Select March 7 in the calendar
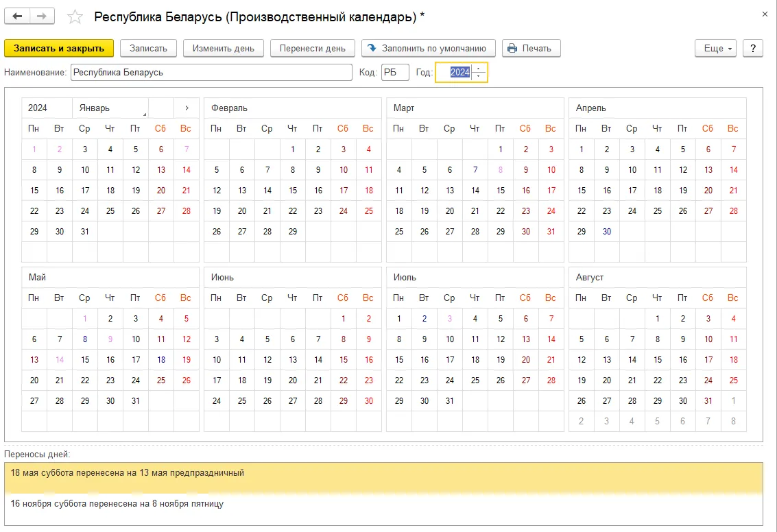Viewport: 777px width, 532px height. point(475,170)
